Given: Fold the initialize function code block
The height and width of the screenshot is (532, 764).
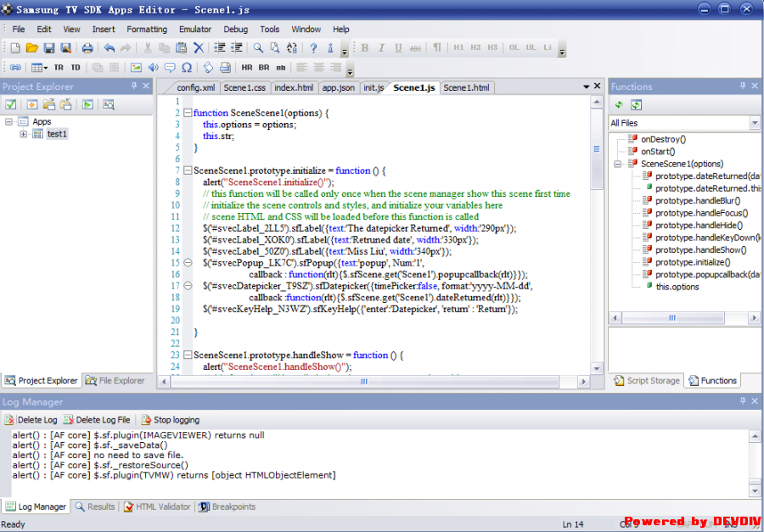Looking at the screenshot, I should (187, 171).
